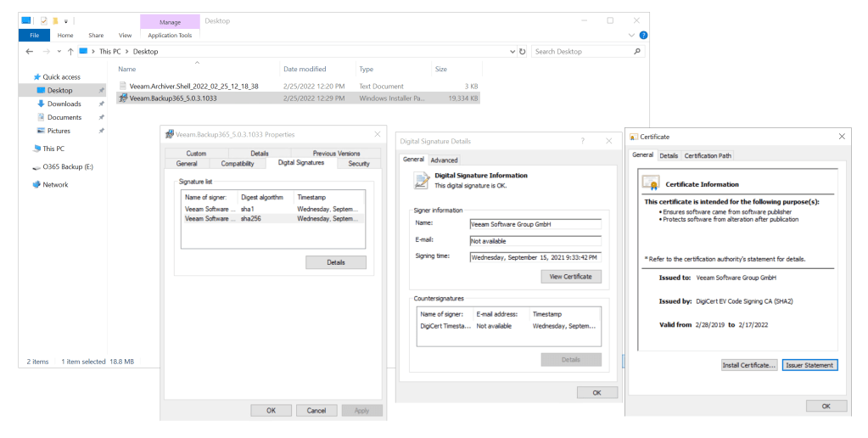Click the Veeam.Backup365 installer package icon
The image size is (868, 438).
tap(123, 98)
